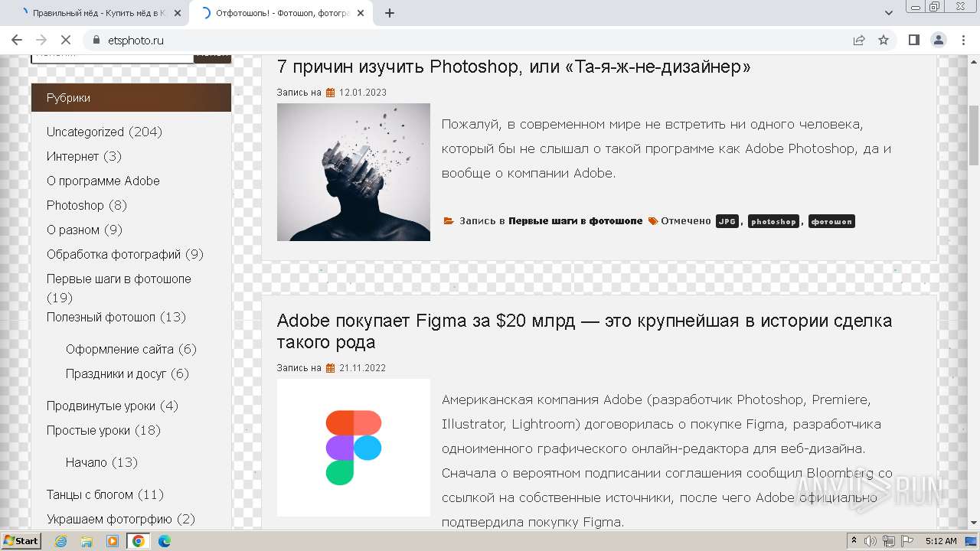Open the side panel icon

coord(913,40)
